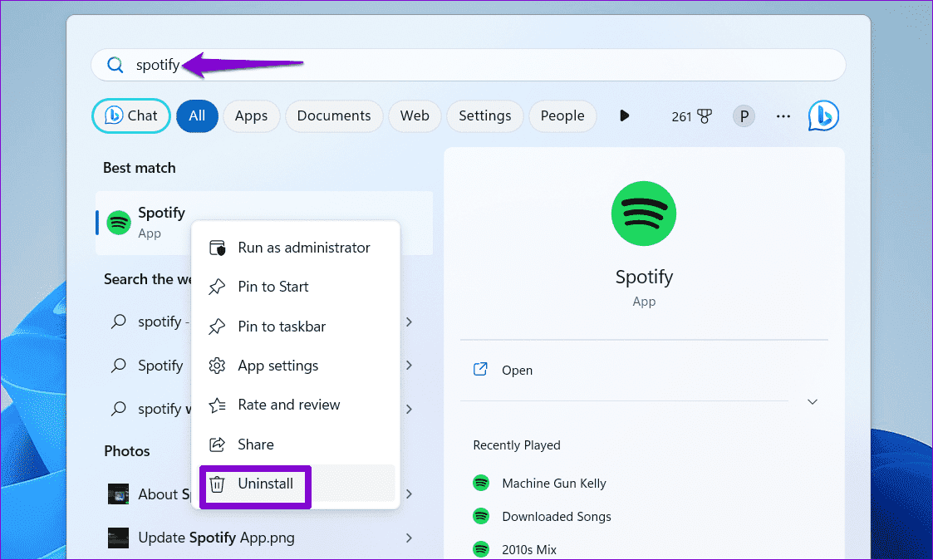The height and width of the screenshot is (560, 933).
Task: Expand the Update Spotify App.png chevron
Action: tap(409, 538)
